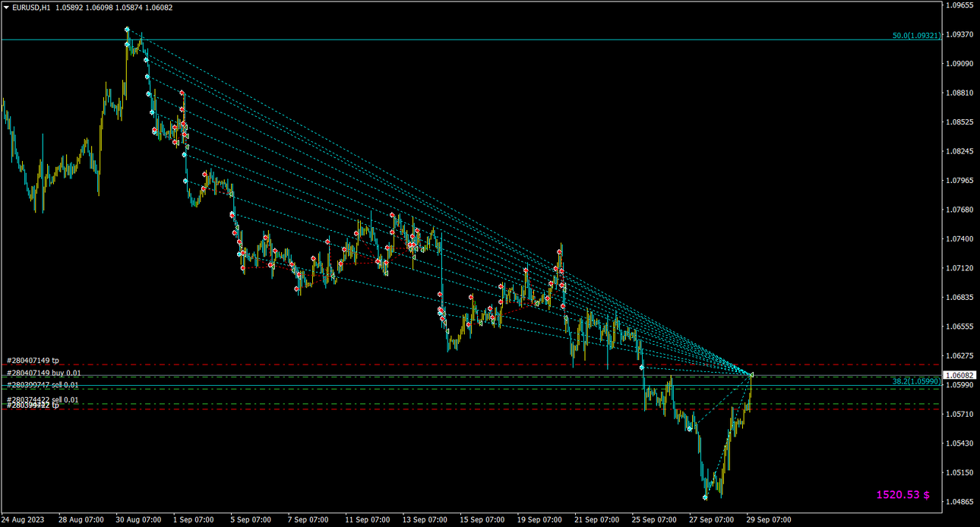This screenshot has height=527, width=980.
Task: Click the 19 Sep 07:00 time label
Action: (x=540, y=520)
